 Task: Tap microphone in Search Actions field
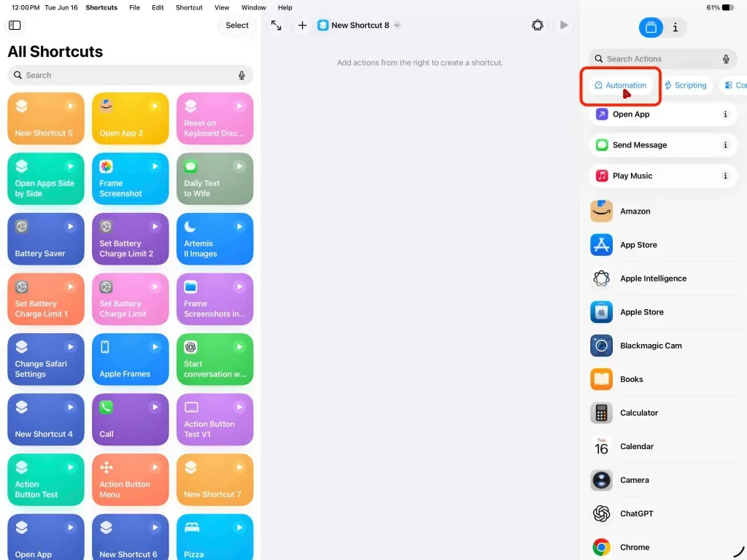(x=726, y=58)
